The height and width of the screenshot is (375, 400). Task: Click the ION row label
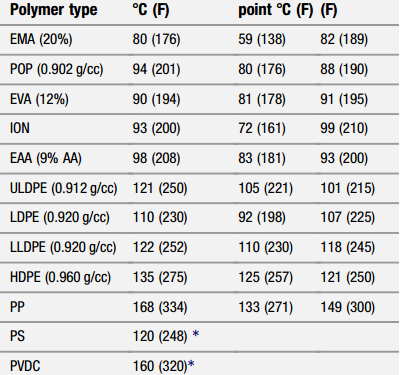point(20,128)
